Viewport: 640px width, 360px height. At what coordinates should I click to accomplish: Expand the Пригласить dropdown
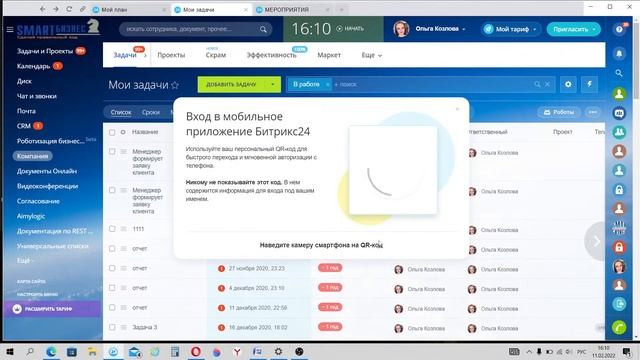click(x=594, y=29)
